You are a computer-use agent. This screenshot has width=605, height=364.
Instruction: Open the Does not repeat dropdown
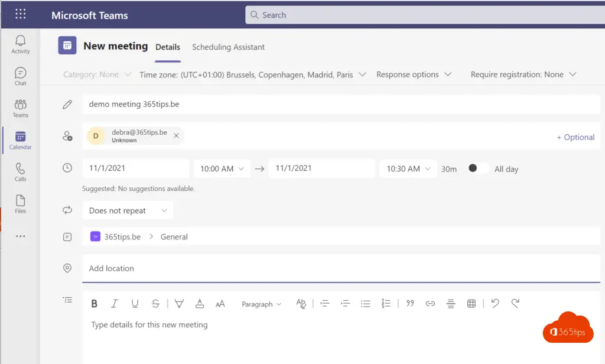click(x=128, y=210)
